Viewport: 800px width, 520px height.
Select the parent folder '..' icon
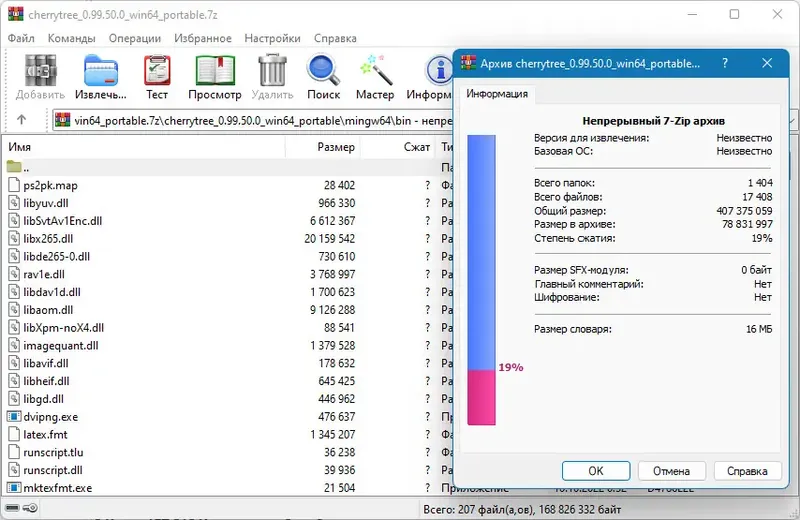pos(14,167)
